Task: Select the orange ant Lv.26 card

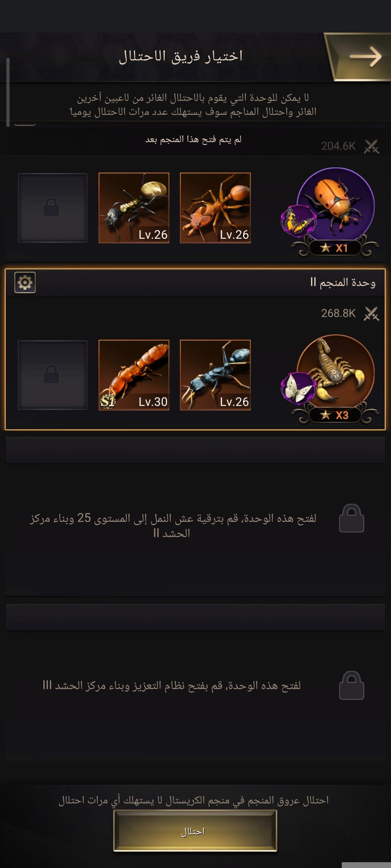Action: pos(215,208)
